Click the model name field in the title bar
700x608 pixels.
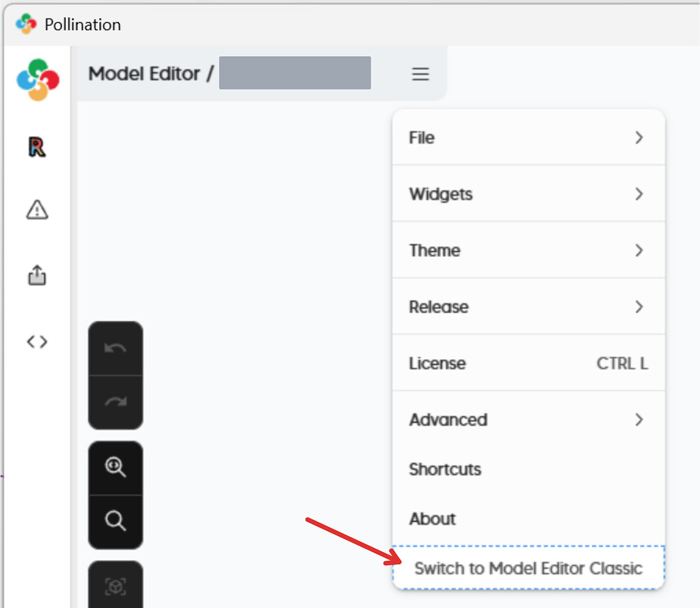(x=295, y=72)
